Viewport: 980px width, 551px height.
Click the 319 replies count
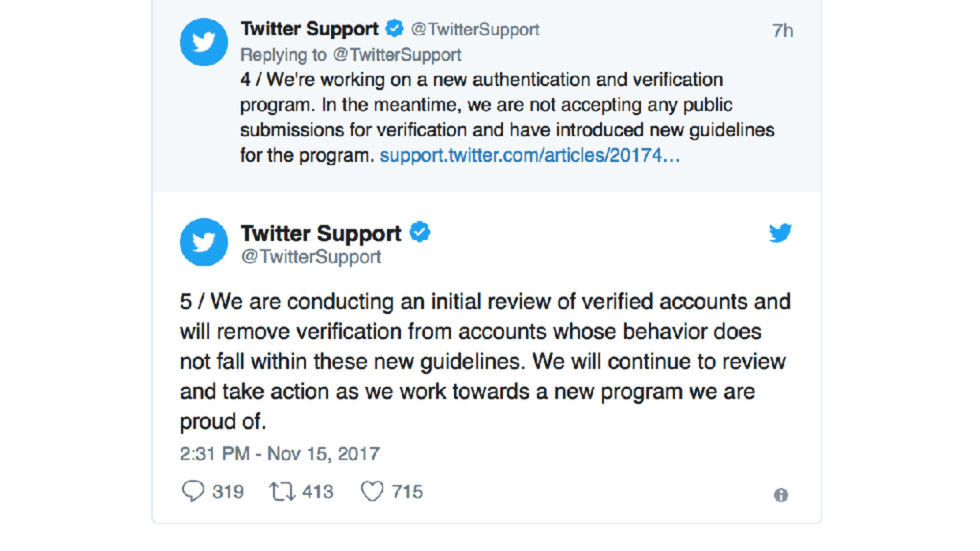point(228,491)
